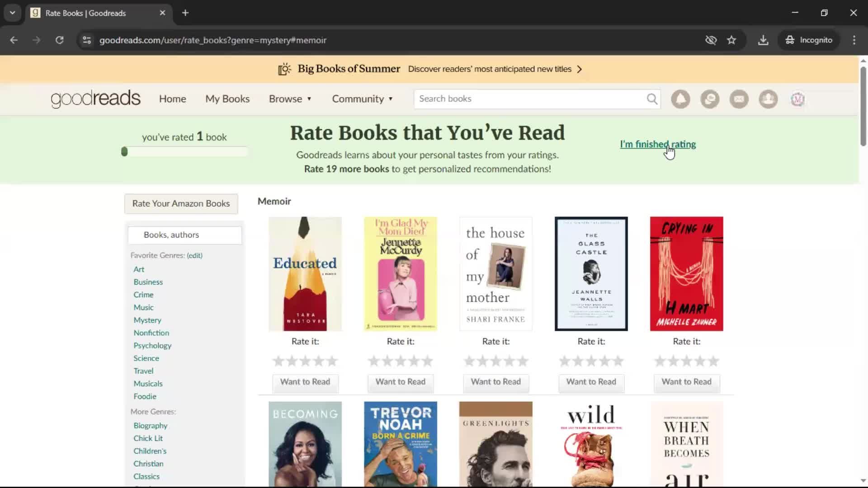The height and width of the screenshot is (488, 868).
Task: Select the Music genre
Action: pyautogui.click(x=143, y=307)
